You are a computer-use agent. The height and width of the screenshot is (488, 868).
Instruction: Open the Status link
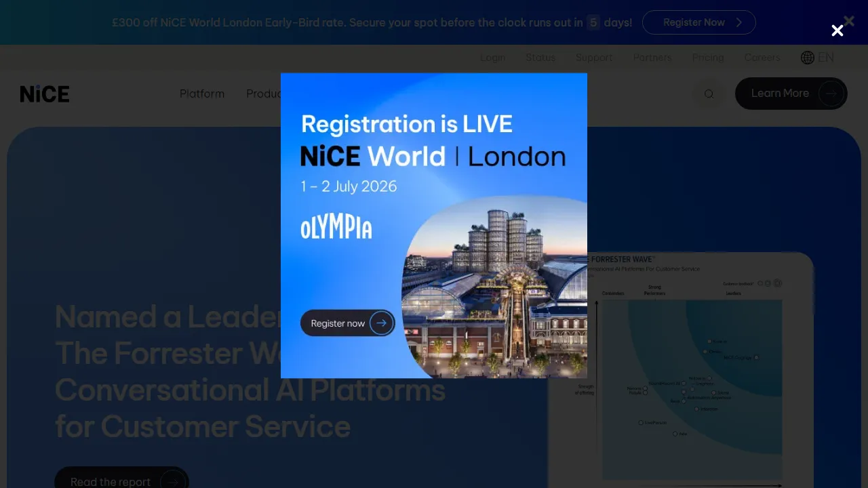coord(540,58)
